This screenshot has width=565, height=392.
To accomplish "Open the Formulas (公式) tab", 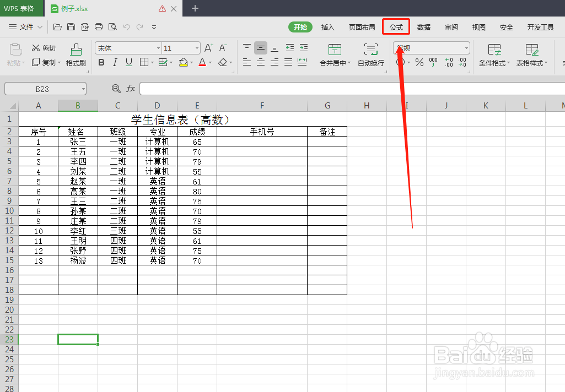I will (x=396, y=27).
